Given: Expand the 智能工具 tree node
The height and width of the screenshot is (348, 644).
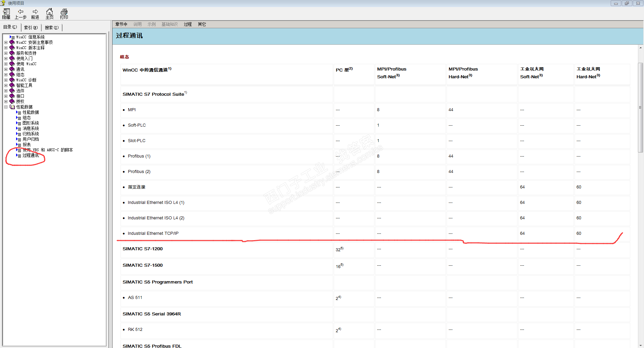Looking at the screenshot, I should 6,86.
